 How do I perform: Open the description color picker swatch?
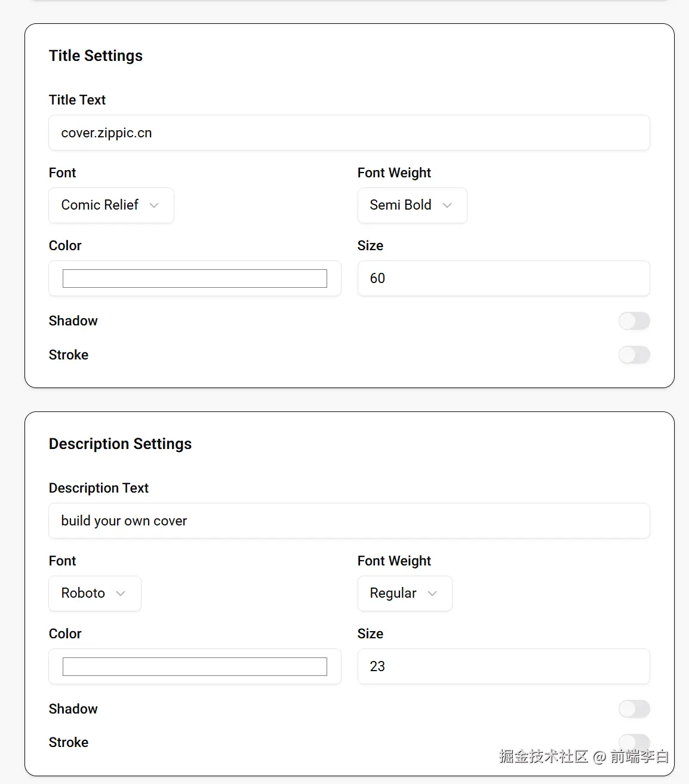point(195,666)
